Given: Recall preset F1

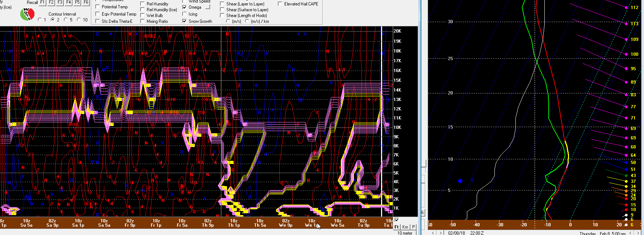Looking at the screenshot, I should tap(42, 2).
